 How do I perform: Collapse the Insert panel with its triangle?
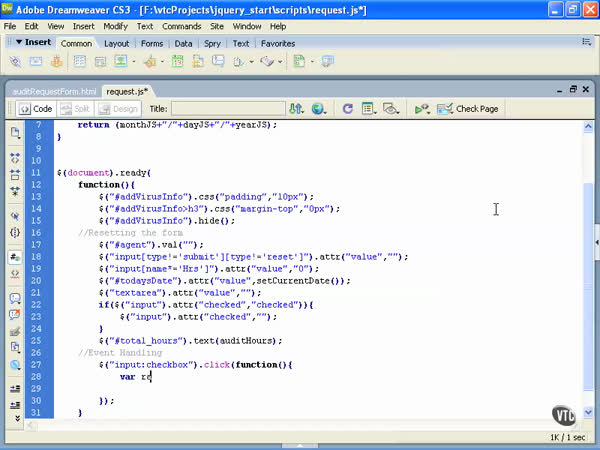click(19, 43)
